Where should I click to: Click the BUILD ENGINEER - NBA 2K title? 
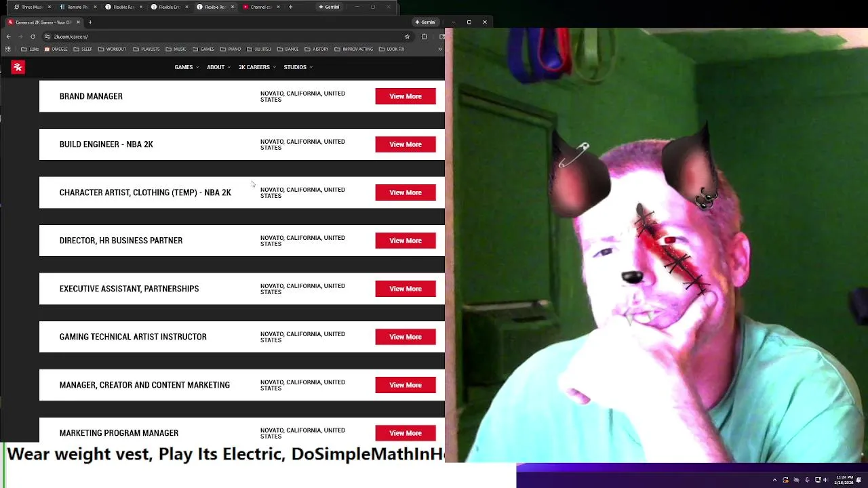click(106, 144)
